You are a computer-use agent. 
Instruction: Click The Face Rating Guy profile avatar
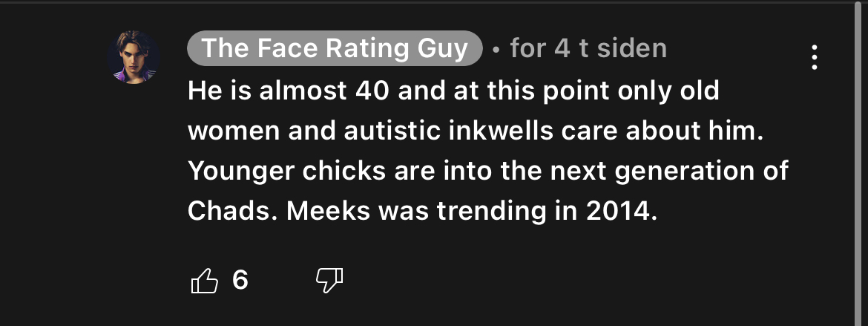pyautogui.click(x=134, y=57)
